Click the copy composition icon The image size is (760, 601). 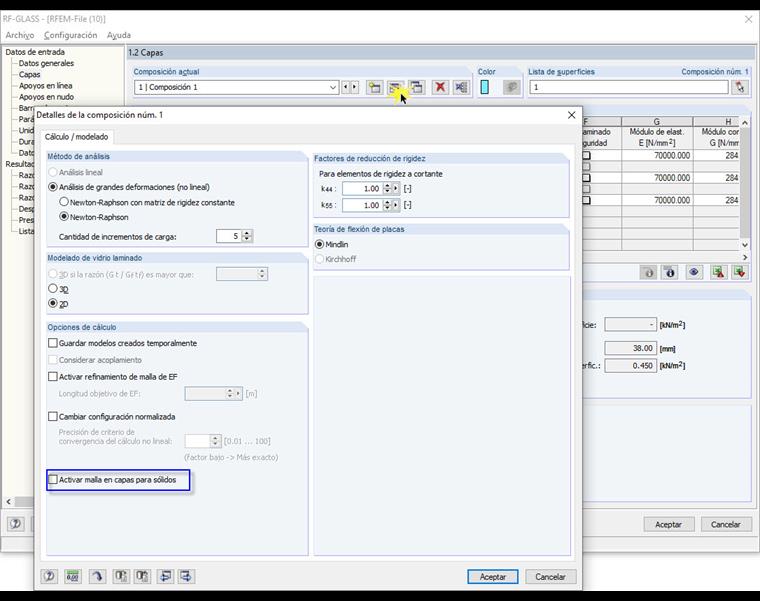coord(416,87)
